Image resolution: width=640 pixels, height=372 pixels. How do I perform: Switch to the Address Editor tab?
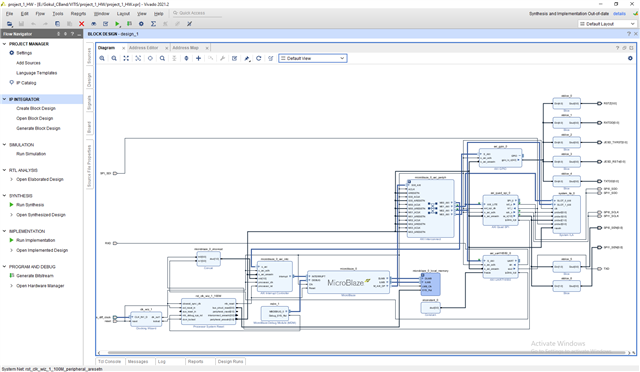144,48
